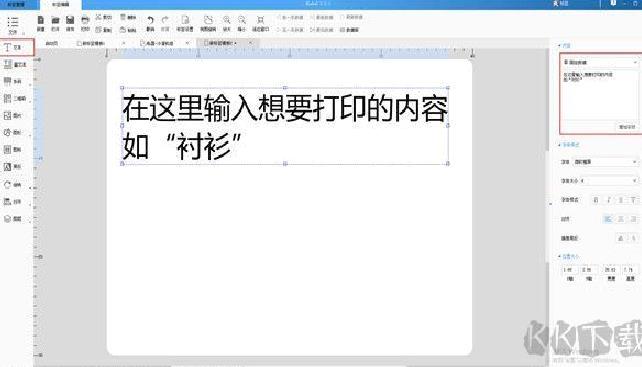Screen dimensions: 642x367
Task: Open the font name dropdown
Action: click(606, 162)
